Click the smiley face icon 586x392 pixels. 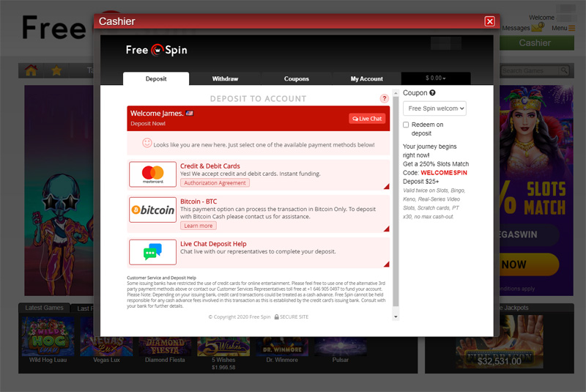coord(147,143)
